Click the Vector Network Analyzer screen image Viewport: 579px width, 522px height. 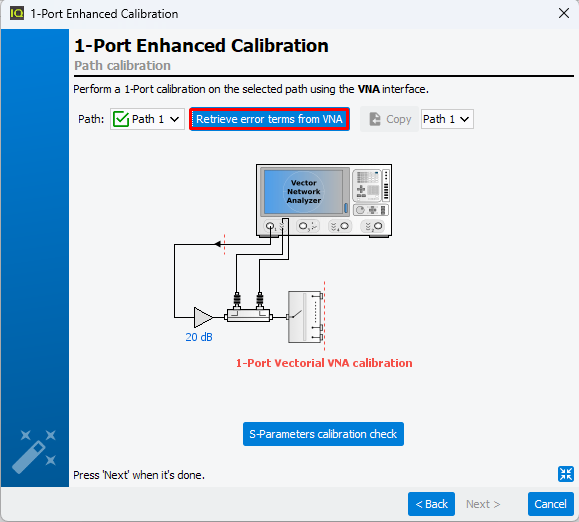tap(304, 192)
